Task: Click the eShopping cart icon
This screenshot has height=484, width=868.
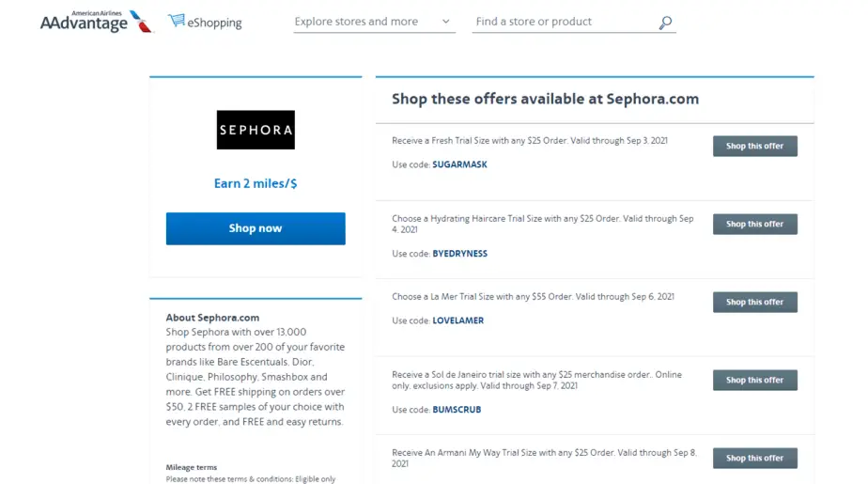Action: coord(177,21)
